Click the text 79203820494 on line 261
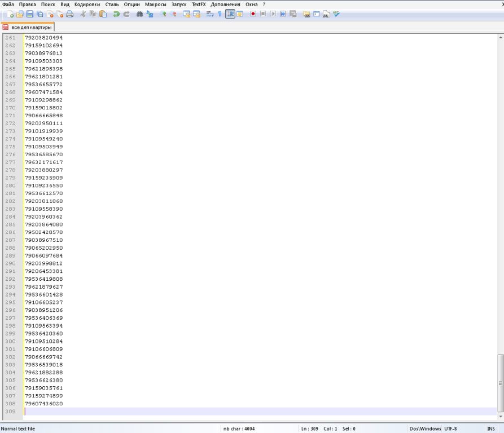This screenshot has height=433, width=504. pos(43,38)
